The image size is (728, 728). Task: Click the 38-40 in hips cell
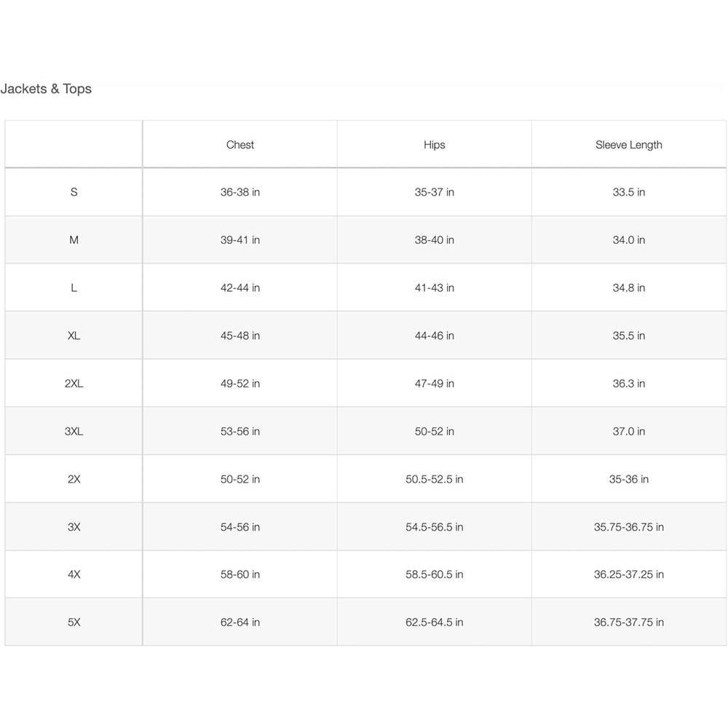(435, 240)
